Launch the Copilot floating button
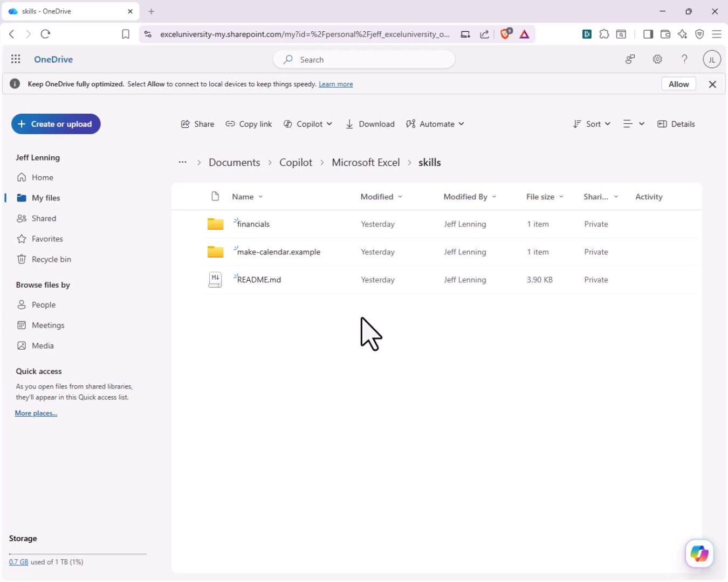Viewport: 728px width, 582px height. tap(699, 553)
